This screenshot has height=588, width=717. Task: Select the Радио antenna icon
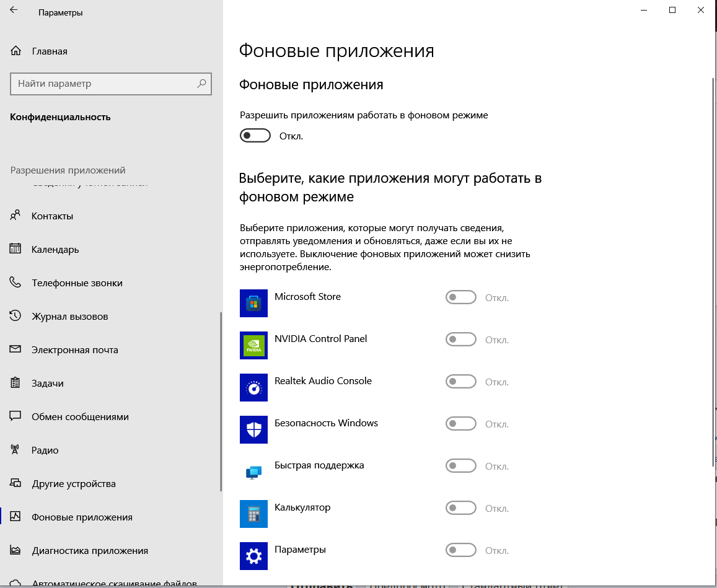pos(15,449)
